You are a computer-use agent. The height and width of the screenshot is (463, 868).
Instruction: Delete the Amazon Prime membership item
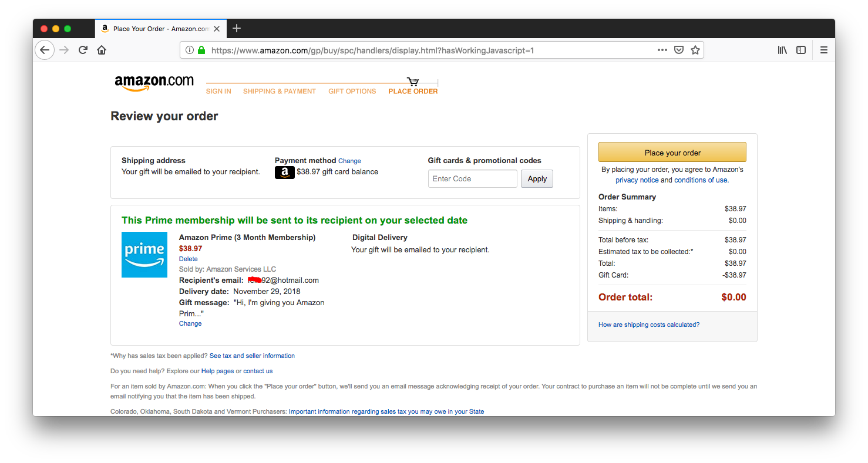[x=189, y=259]
